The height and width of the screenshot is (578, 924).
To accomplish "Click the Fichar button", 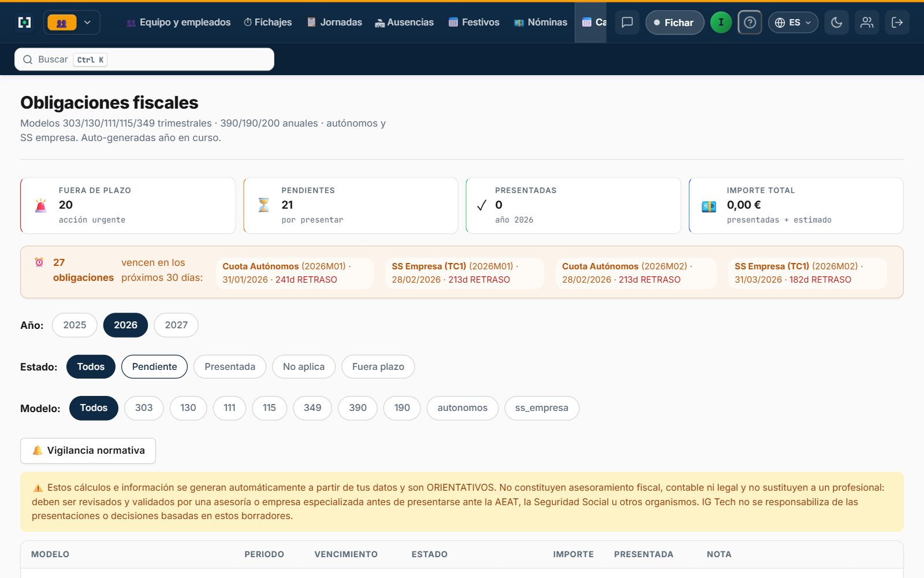I will (x=675, y=23).
